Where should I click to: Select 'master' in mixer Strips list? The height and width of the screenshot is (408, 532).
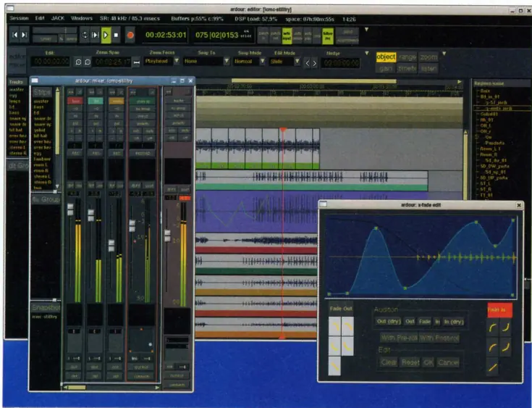pos(41,101)
